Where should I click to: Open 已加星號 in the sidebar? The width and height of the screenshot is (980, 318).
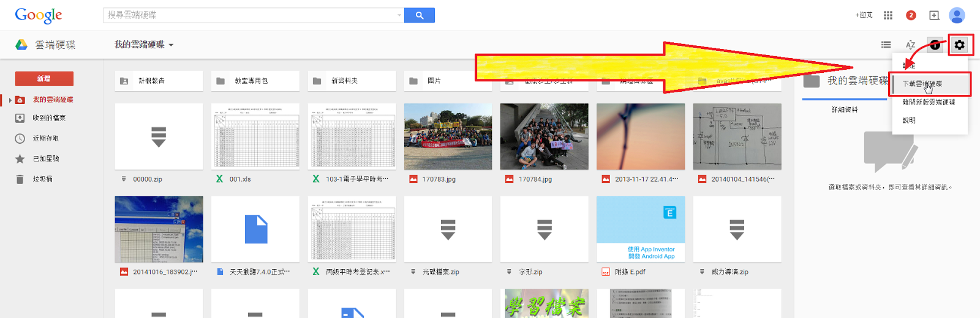46,159
